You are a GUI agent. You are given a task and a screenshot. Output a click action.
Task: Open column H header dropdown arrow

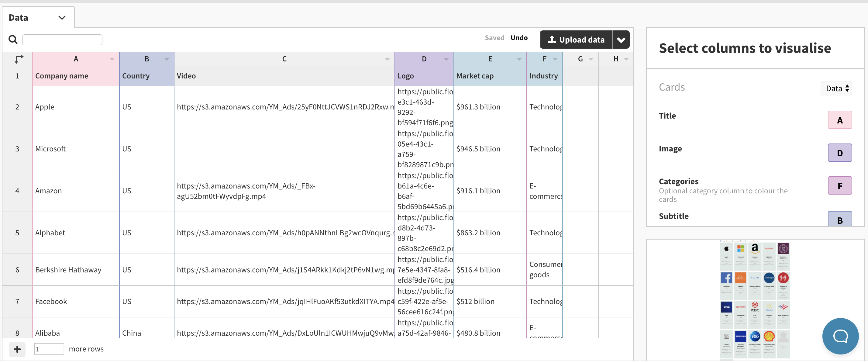click(626, 59)
